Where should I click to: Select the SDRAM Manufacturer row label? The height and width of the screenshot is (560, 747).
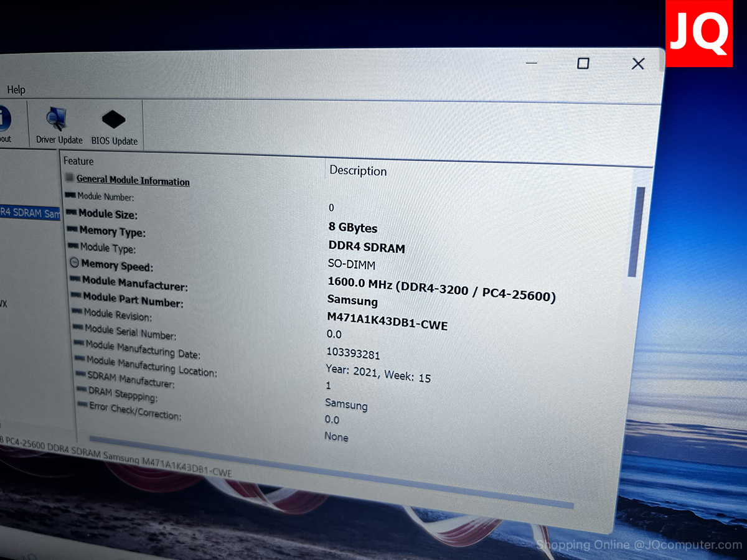(131, 380)
